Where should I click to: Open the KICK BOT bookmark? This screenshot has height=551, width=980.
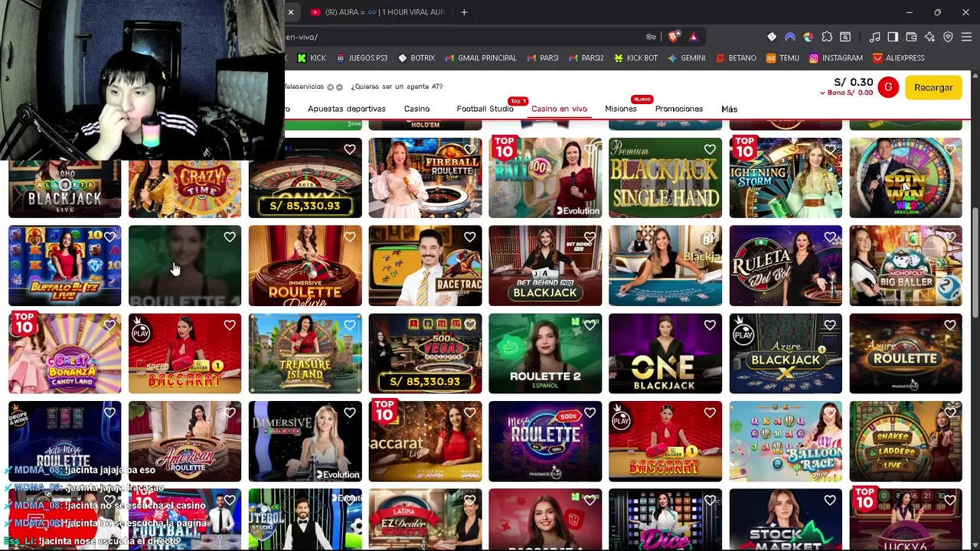pyautogui.click(x=635, y=58)
